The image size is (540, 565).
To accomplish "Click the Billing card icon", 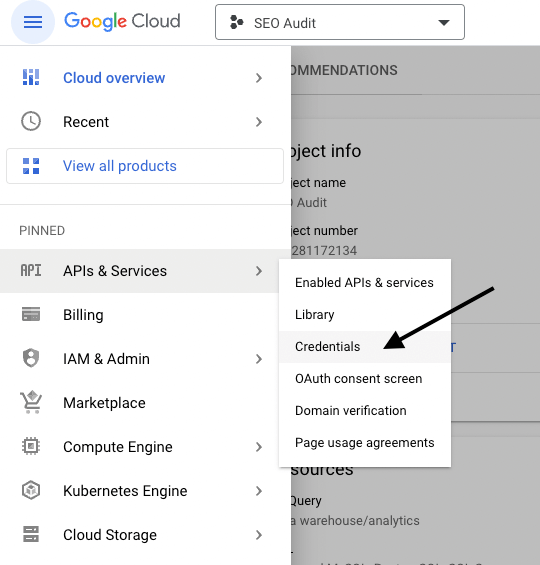I will (31, 314).
